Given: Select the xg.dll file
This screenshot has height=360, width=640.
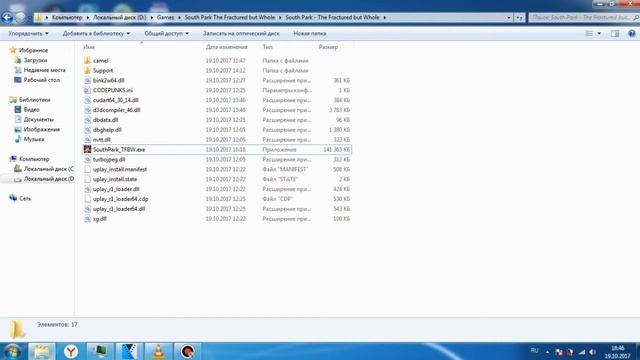Looking at the screenshot, I should click(x=100, y=219).
